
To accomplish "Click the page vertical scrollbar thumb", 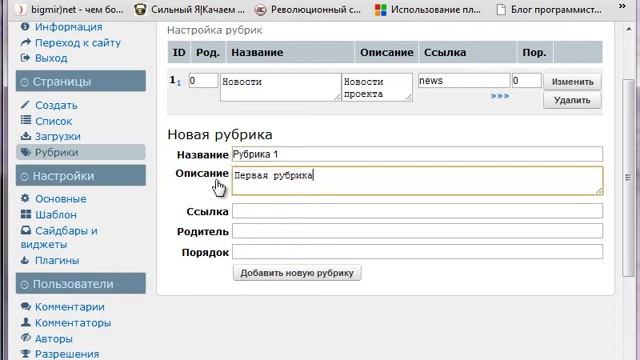I will pos(628,178).
